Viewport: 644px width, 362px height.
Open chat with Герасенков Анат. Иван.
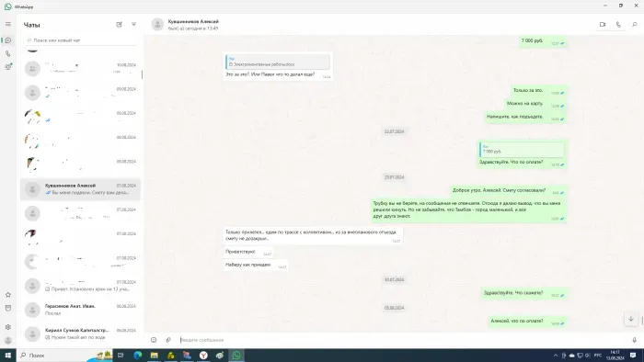tap(80, 310)
